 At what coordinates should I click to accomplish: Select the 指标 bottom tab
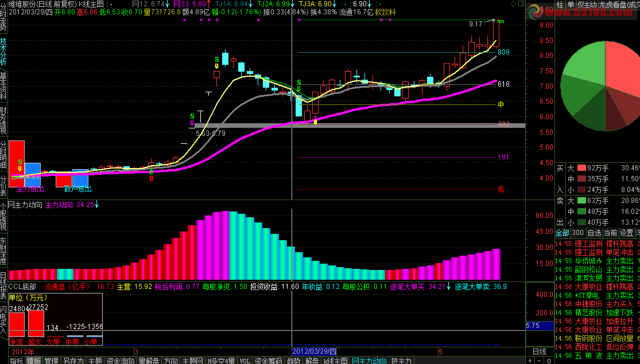[17, 361]
